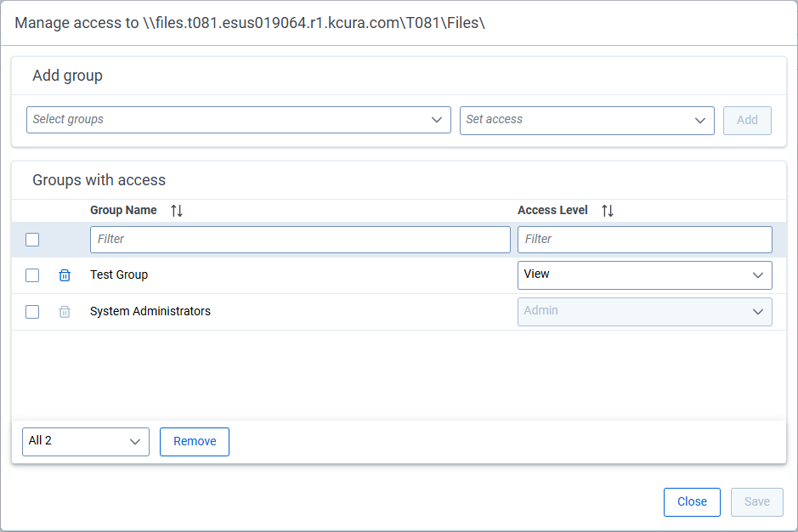Click the trash icon next to System Administrators

(64, 311)
